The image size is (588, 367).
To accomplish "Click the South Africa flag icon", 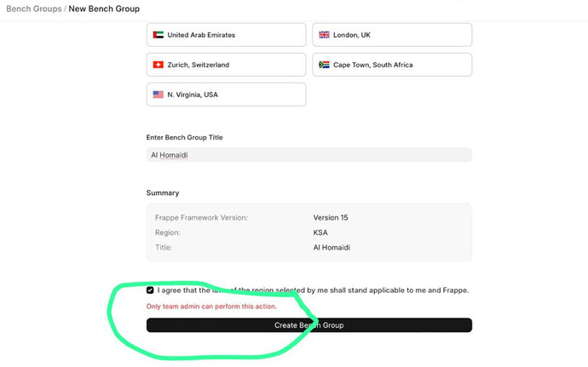I will pos(324,65).
